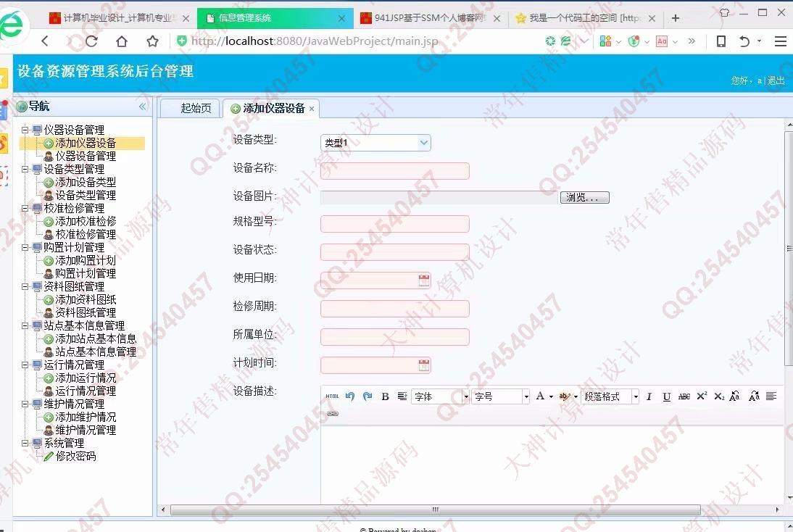Bookmark this page with the star icon
The height and width of the screenshot is (532, 793).
(x=152, y=41)
